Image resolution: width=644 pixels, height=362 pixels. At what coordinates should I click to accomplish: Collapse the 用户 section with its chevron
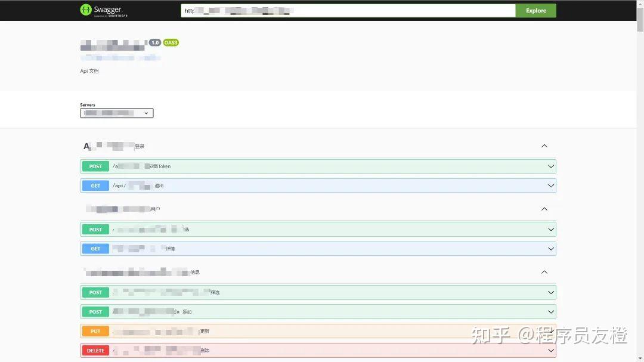coord(544,209)
